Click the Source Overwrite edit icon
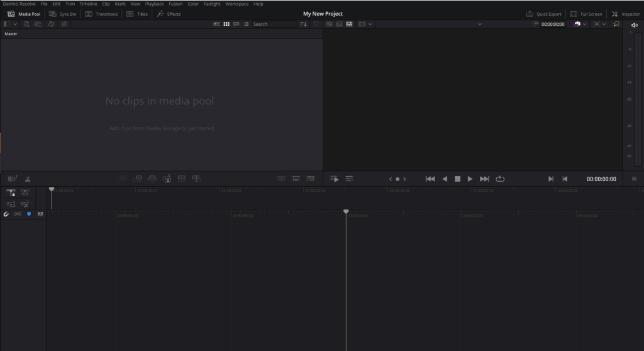Screen dimensions: 644x351 coord(196,179)
